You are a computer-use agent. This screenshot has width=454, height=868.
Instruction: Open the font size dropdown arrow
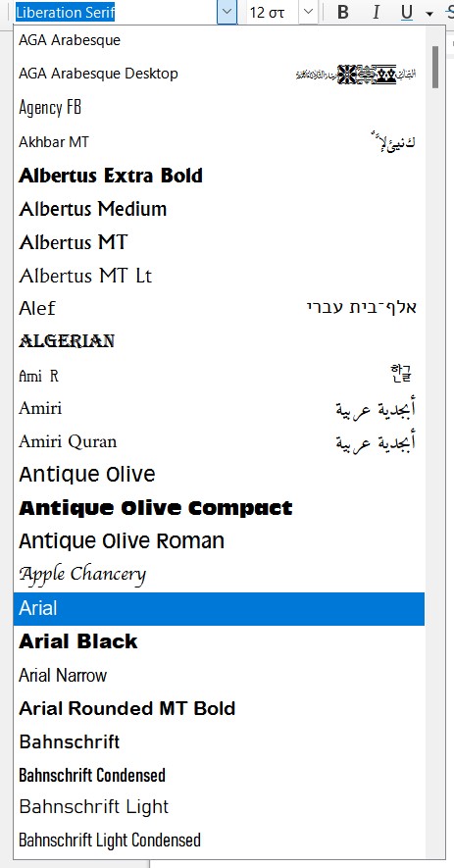pos(309,12)
